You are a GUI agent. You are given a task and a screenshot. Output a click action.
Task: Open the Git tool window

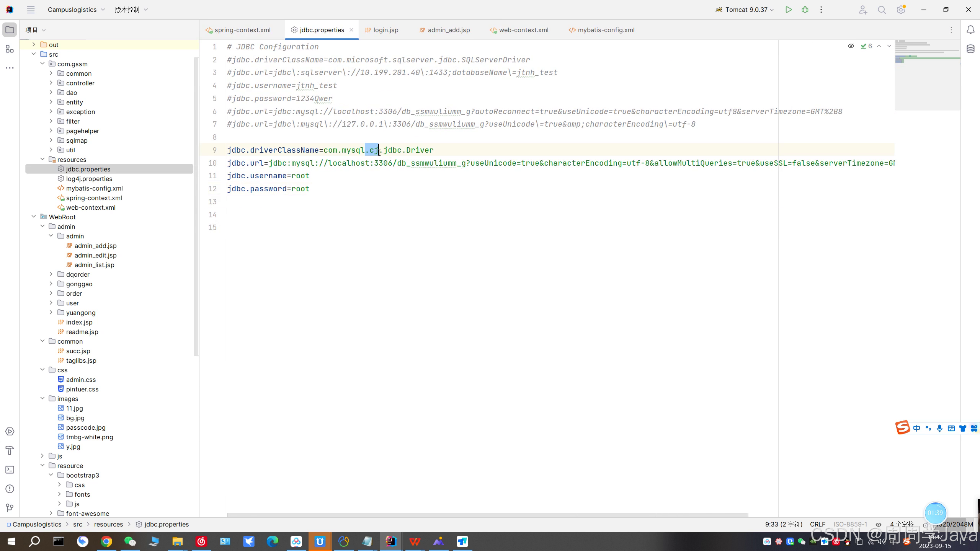pyautogui.click(x=10, y=508)
